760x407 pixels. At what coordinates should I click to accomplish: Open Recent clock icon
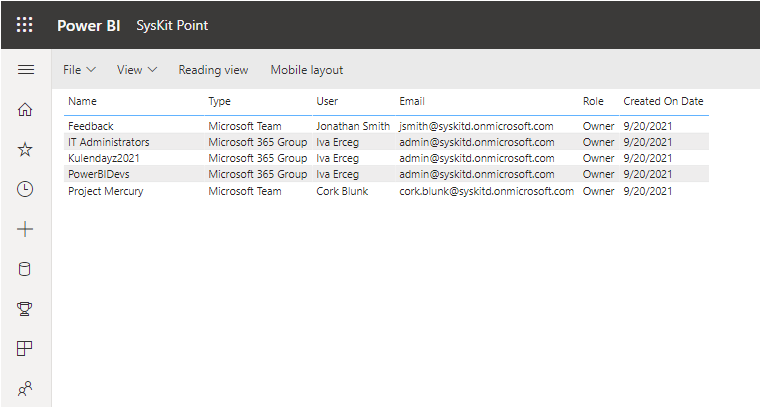[x=25, y=189]
